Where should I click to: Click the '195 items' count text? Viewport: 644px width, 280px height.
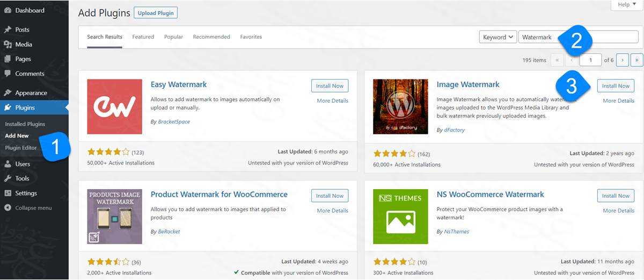pyautogui.click(x=534, y=60)
